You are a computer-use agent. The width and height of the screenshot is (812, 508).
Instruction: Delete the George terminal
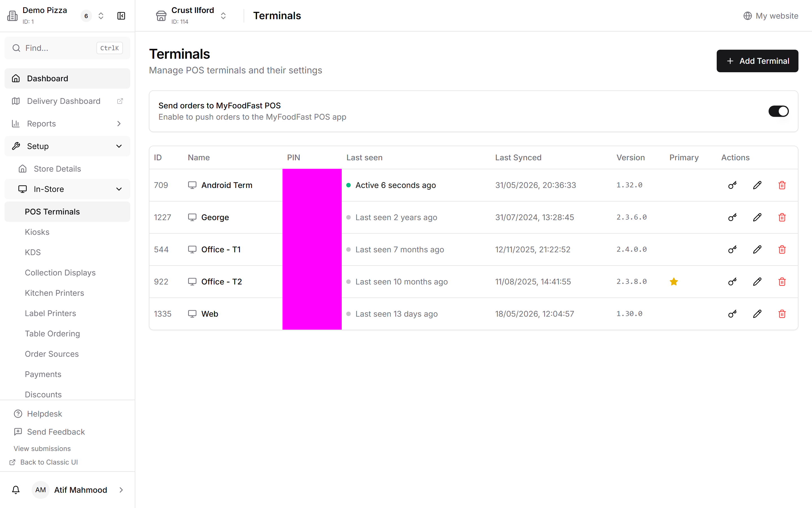782,217
